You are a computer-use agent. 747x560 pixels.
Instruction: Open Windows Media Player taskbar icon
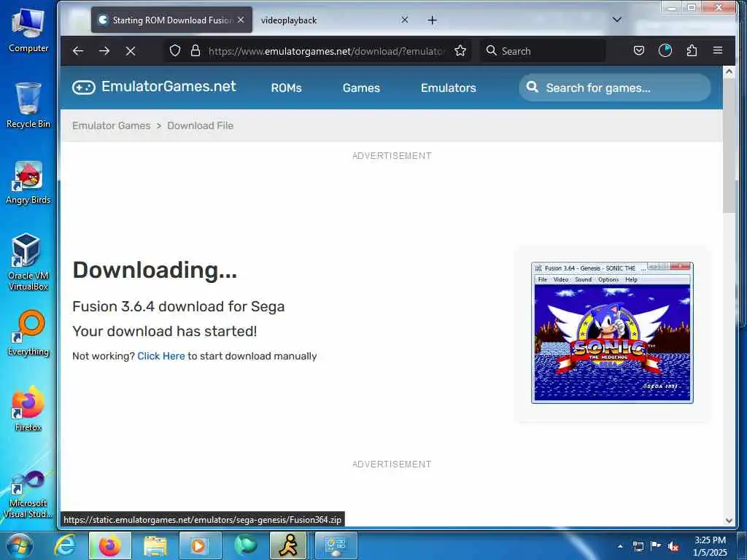200,545
